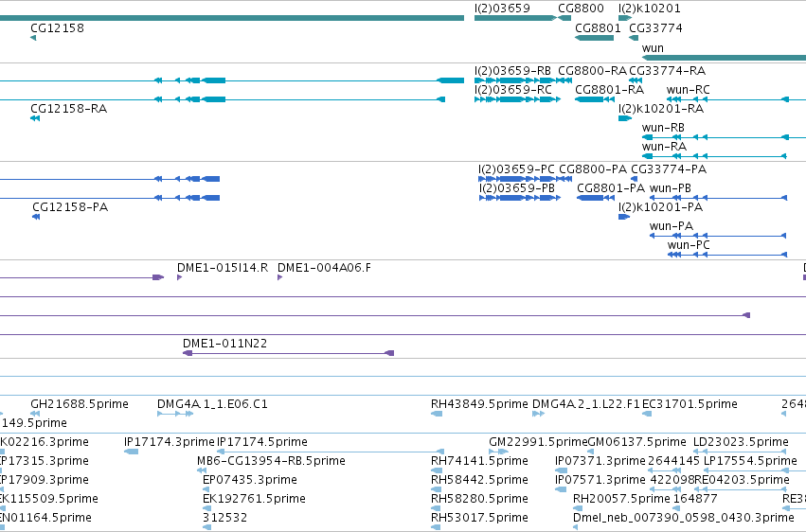The width and height of the screenshot is (806, 532).
Task: Click the DMG4A.2_1.L22.F1 EST label
Action: pyautogui.click(x=586, y=404)
